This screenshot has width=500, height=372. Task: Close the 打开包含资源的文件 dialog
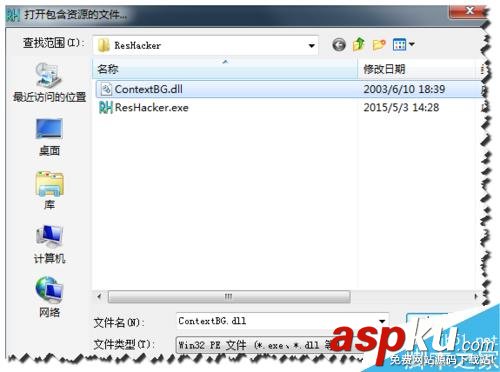pos(469,11)
